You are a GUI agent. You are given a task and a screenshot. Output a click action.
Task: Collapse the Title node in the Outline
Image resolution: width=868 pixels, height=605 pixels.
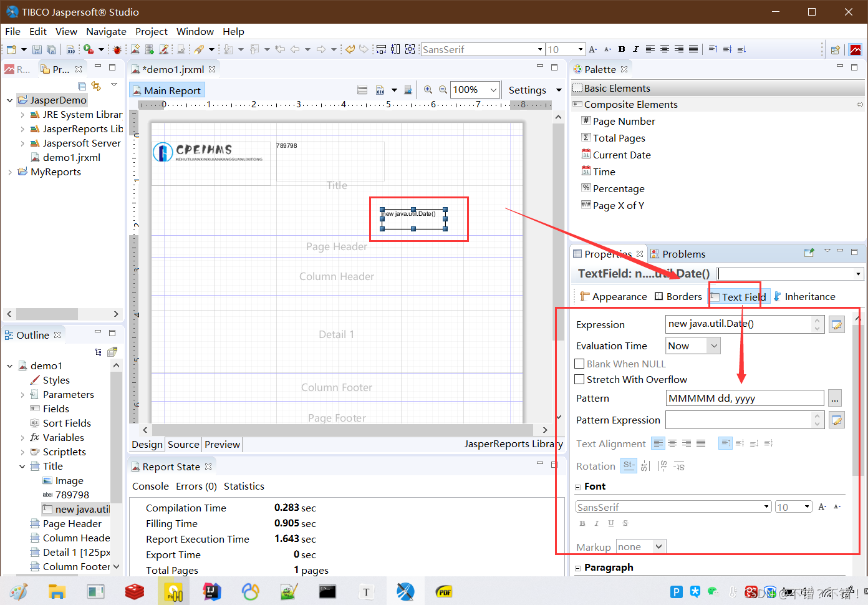click(x=22, y=467)
